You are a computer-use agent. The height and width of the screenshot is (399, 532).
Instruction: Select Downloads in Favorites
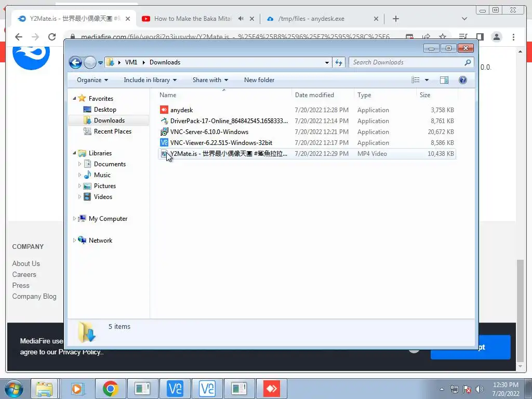tap(109, 121)
